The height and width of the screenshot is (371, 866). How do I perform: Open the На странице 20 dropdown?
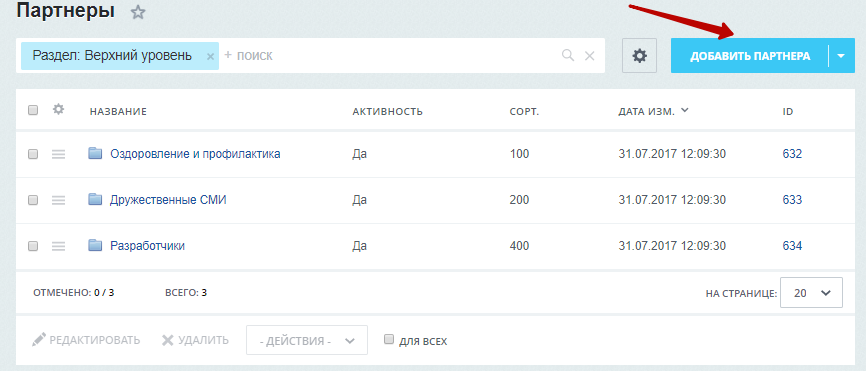(811, 293)
